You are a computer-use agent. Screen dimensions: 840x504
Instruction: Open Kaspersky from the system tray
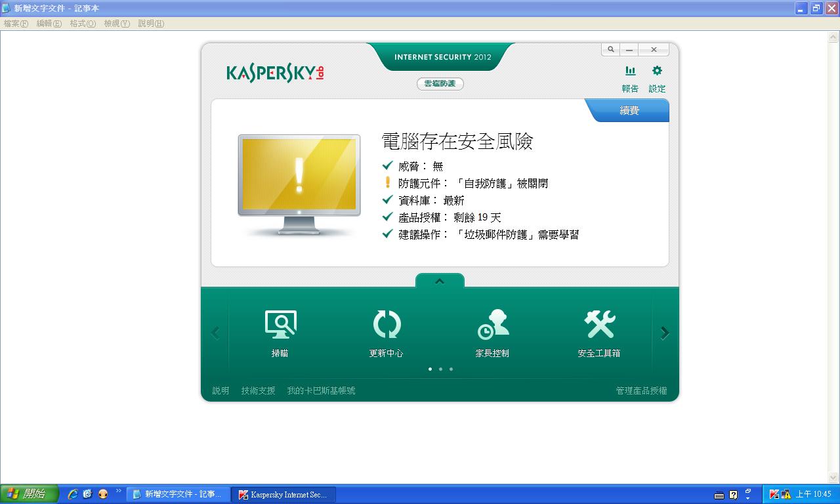(775, 493)
